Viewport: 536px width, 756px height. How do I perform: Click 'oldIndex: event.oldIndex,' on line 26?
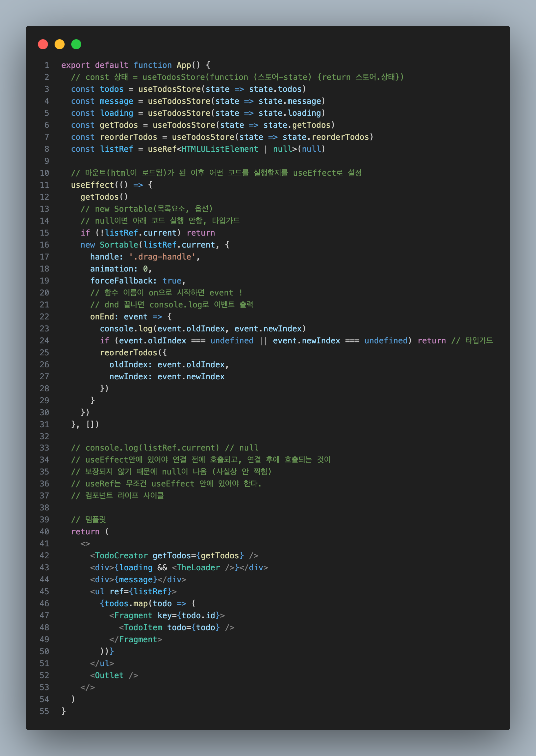point(169,365)
